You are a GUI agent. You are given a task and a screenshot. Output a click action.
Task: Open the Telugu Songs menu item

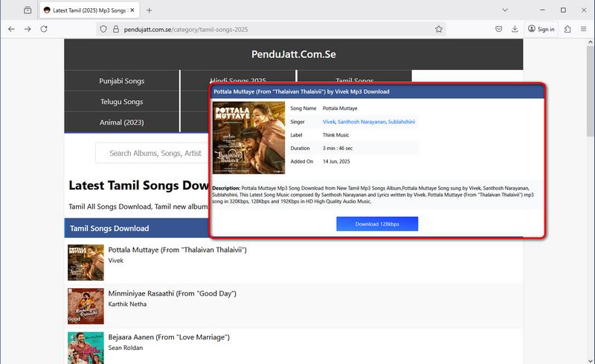[x=122, y=102]
